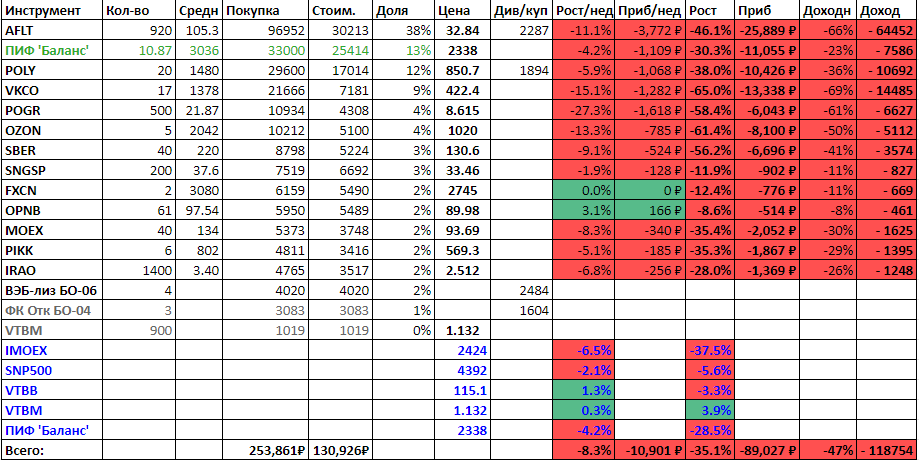919x460 pixels.
Task: Select the PIKK instrument cell
Action: [x=52, y=251]
